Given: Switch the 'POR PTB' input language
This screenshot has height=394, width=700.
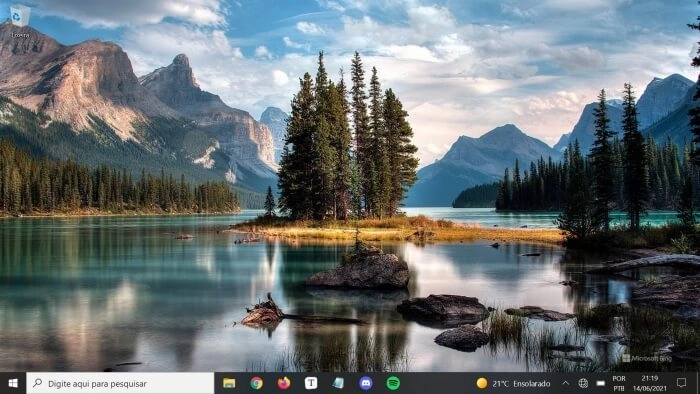Looking at the screenshot, I should (x=619, y=383).
